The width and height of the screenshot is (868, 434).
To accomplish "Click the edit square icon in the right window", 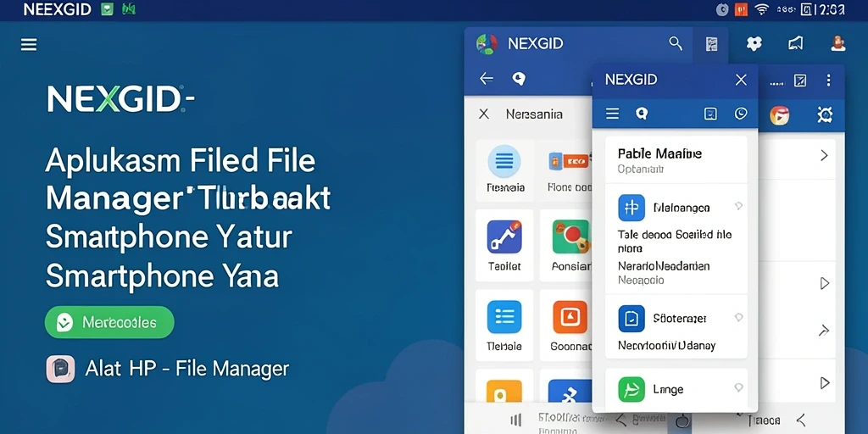I will click(x=800, y=81).
